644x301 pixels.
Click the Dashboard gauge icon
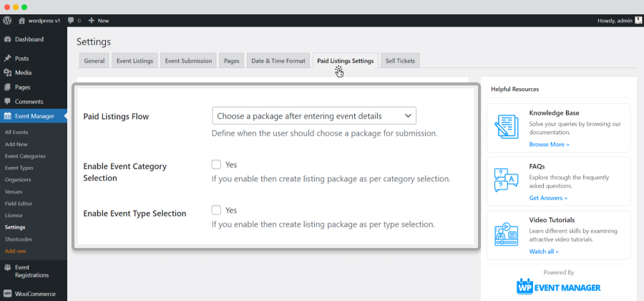7,39
